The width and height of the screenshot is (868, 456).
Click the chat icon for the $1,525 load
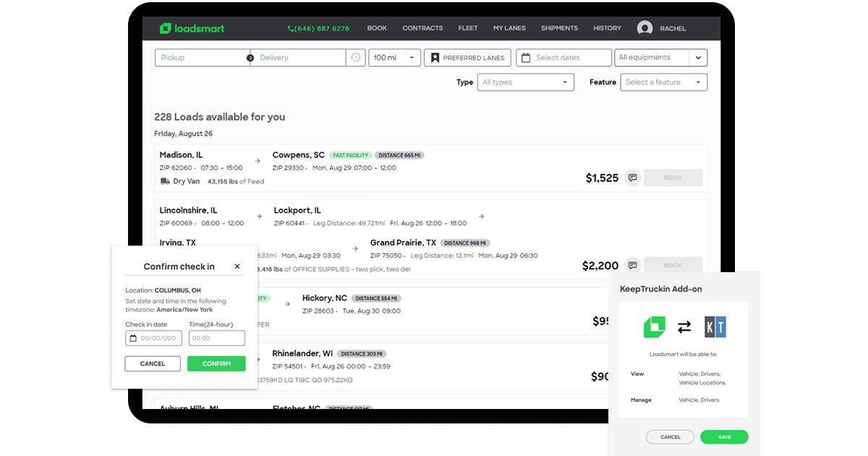633,178
